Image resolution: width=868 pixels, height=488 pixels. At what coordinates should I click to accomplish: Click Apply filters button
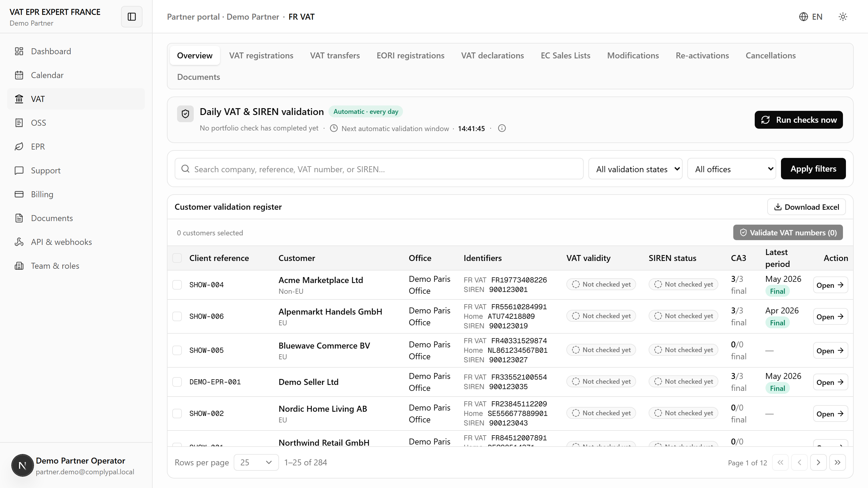(x=813, y=169)
